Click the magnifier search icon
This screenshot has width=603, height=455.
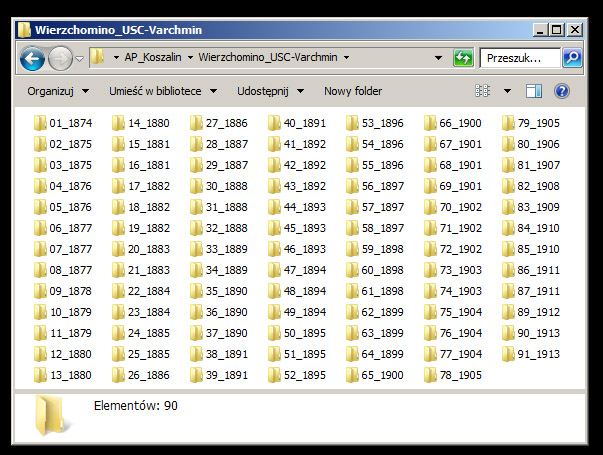(x=572, y=58)
